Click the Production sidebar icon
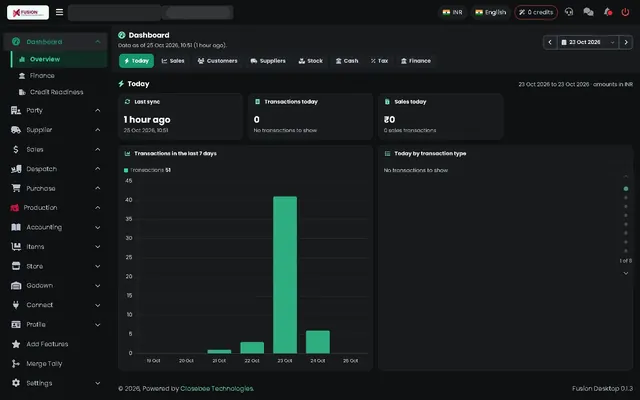640x400 pixels. [x=15, y=208]
